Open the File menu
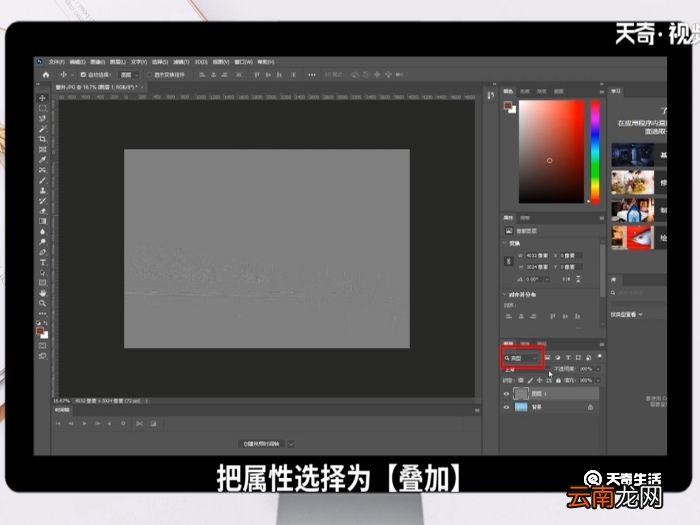 57,62
